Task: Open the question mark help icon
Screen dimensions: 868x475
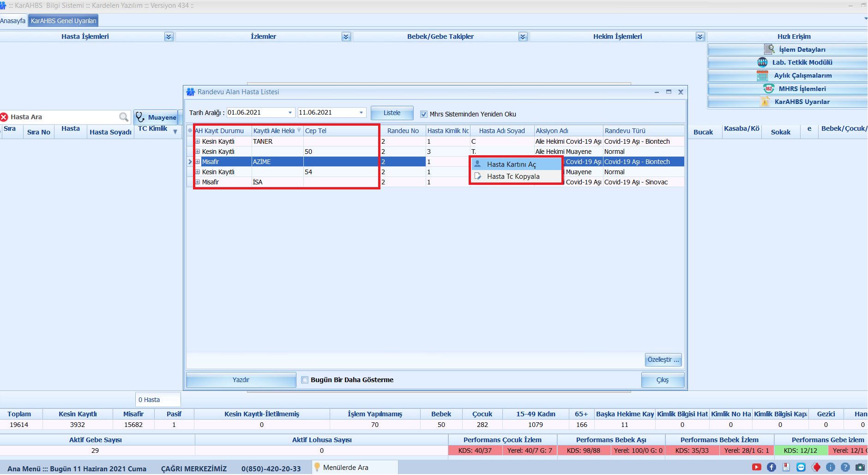Action: tap(845, 467)
